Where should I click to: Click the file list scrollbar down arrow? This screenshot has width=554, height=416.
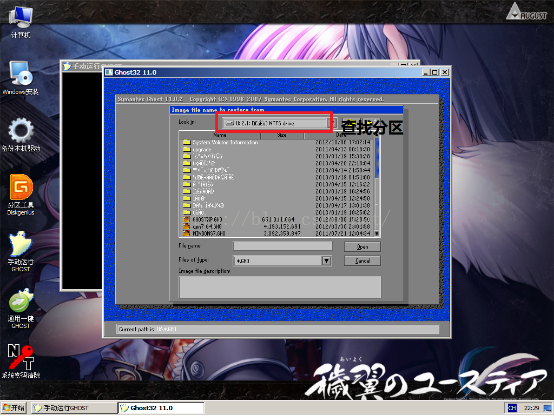pyautogui.click(x=377, y=233)
